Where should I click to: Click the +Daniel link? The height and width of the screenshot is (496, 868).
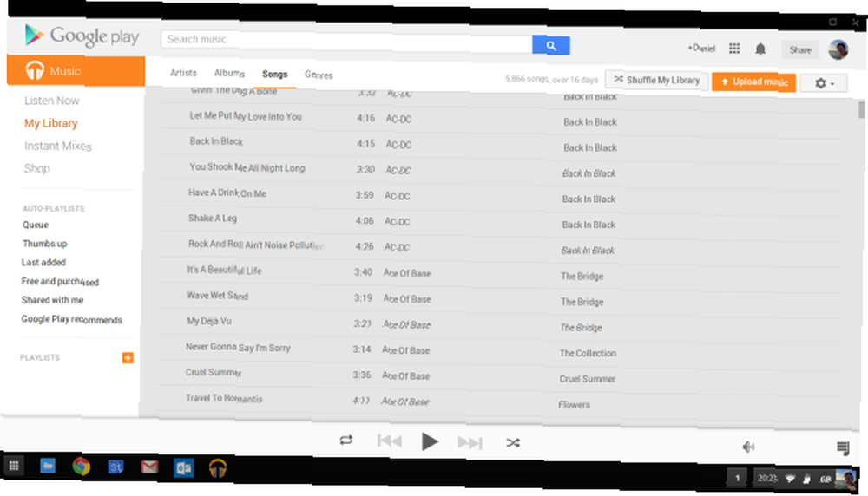[x=701, y=48]
